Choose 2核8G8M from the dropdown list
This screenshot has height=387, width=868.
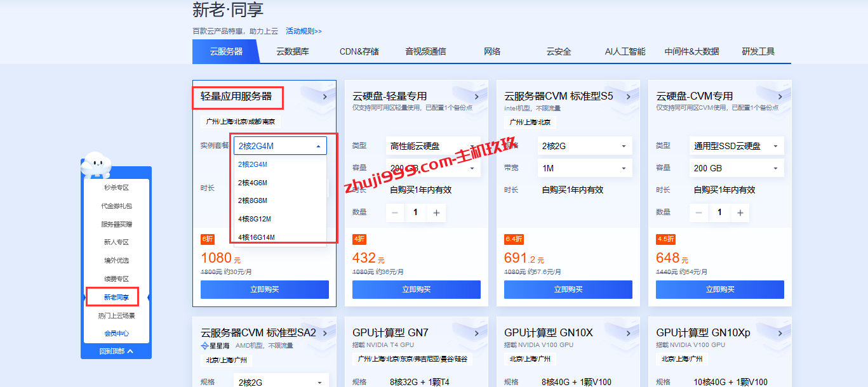(x=280, y=200)
